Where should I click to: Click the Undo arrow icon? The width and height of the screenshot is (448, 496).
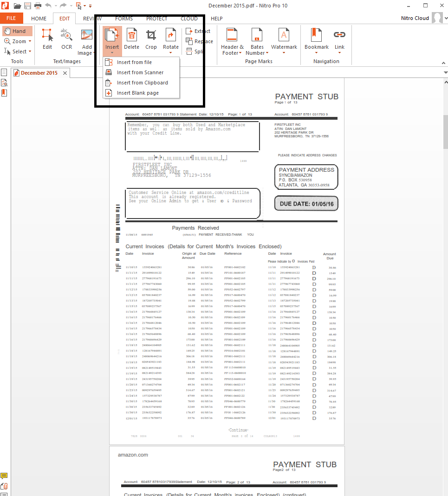[48, 6]
